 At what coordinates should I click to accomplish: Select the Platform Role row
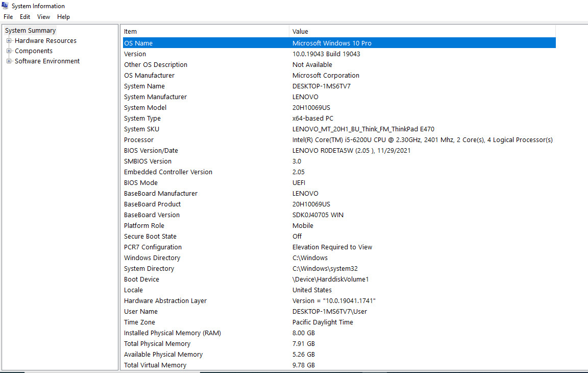(339, 225)
